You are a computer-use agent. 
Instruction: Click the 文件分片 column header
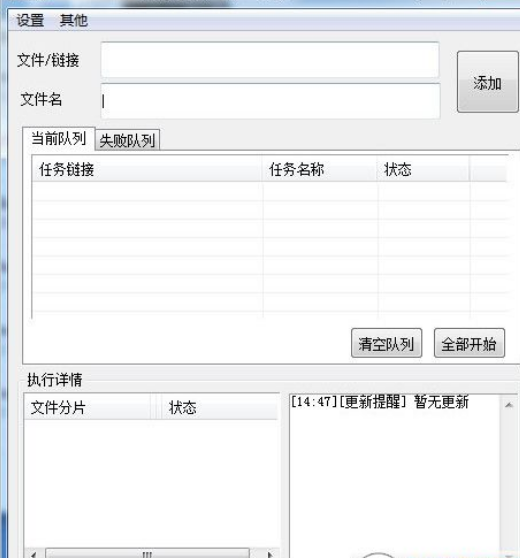pyautogui.click(x=88, y=407)
